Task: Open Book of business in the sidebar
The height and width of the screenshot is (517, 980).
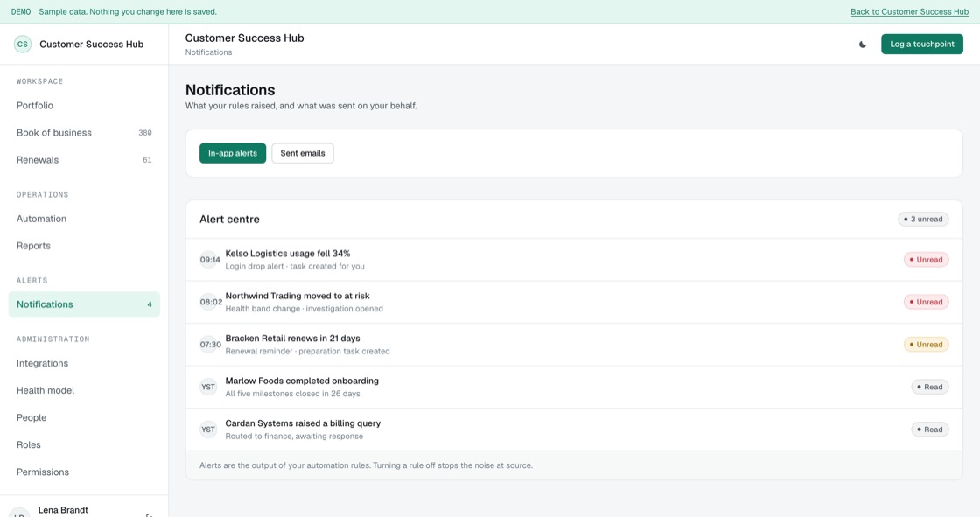Action: click(84, 133)
